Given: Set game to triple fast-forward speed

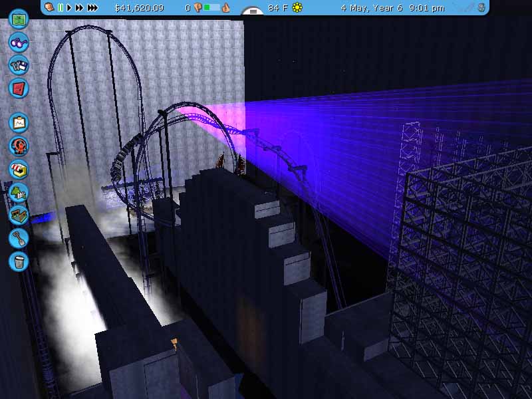Looking at the screenshot, I should pos(92,7).
